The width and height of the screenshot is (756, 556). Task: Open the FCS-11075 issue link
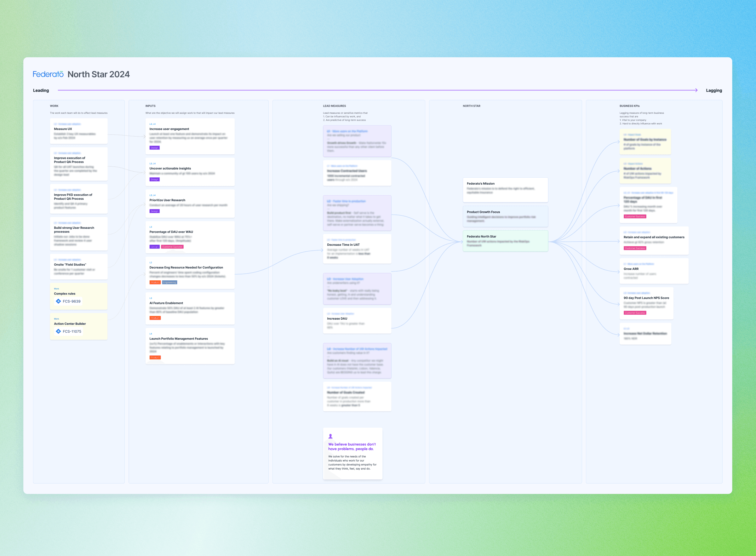72,331
